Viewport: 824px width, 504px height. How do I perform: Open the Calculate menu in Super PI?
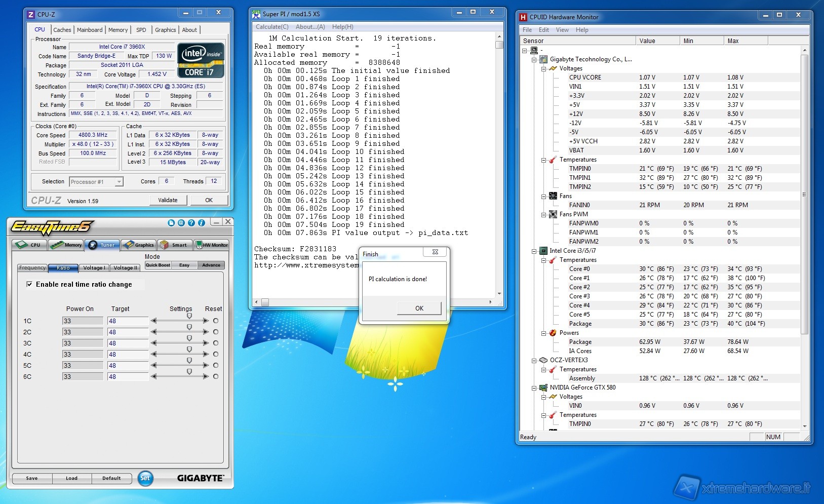point(272,27)
